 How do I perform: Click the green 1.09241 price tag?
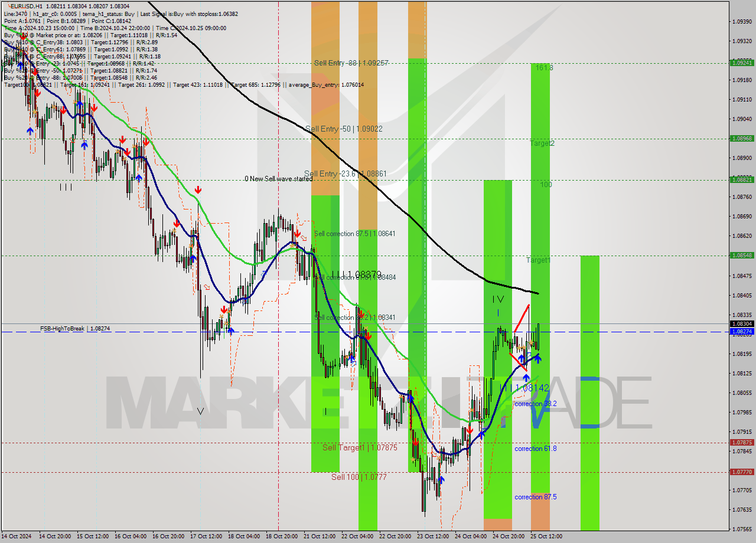(741, 63)
